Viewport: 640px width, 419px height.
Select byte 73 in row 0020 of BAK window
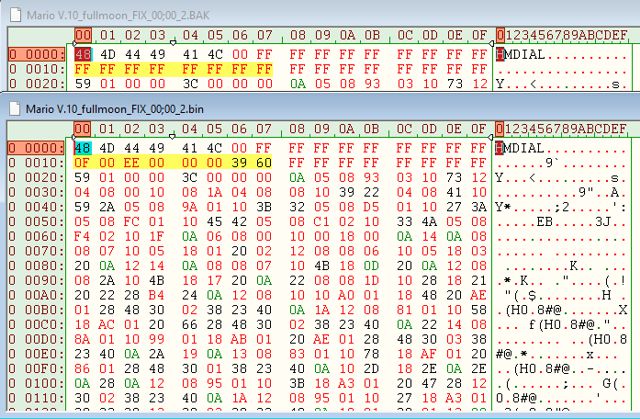(x=454, y=84)
